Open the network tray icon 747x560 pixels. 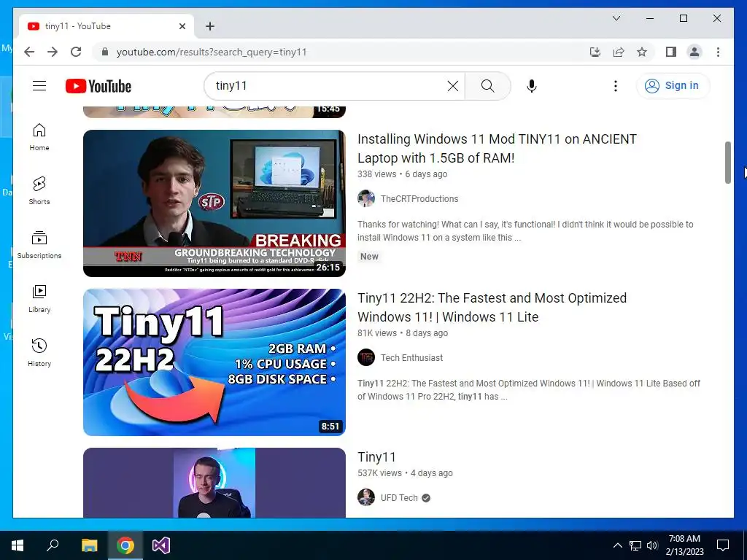coord(635,545)
